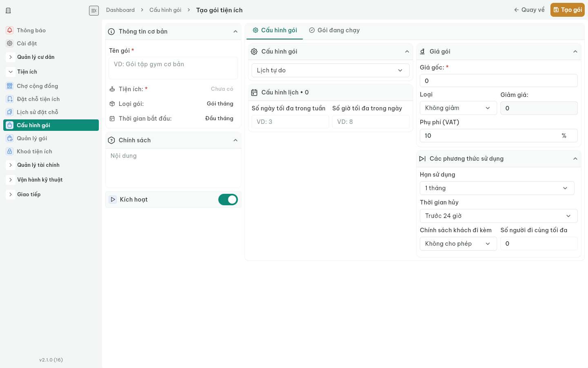The image size is (588, 368).
Task: Open the Không cho phép guest policy dropdown
Action: coord(458,244)
